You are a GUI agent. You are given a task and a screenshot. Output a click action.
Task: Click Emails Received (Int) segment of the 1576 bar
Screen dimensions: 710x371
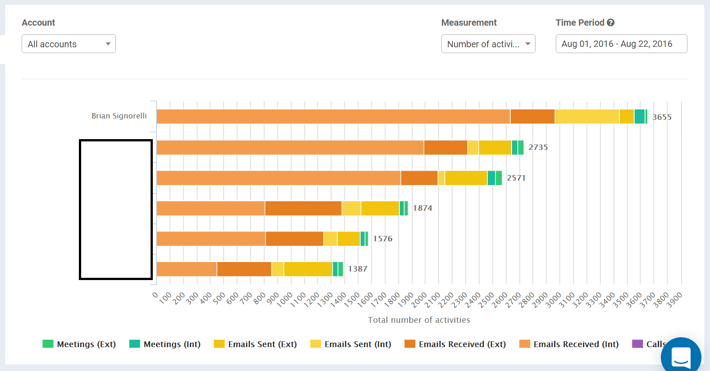coord(211,238)
